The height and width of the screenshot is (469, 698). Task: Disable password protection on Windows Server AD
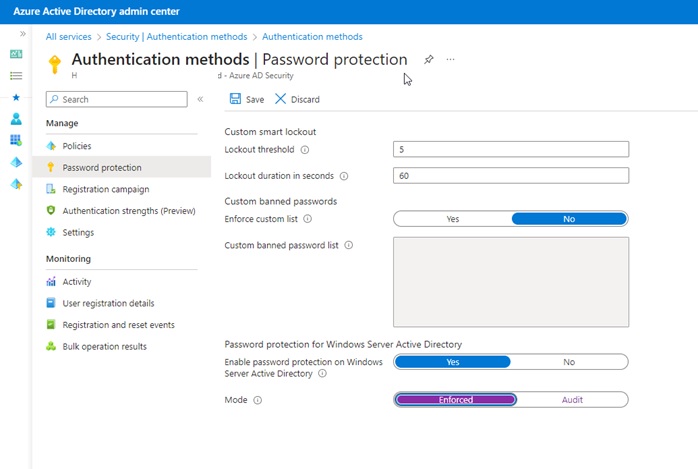(569, 362)
